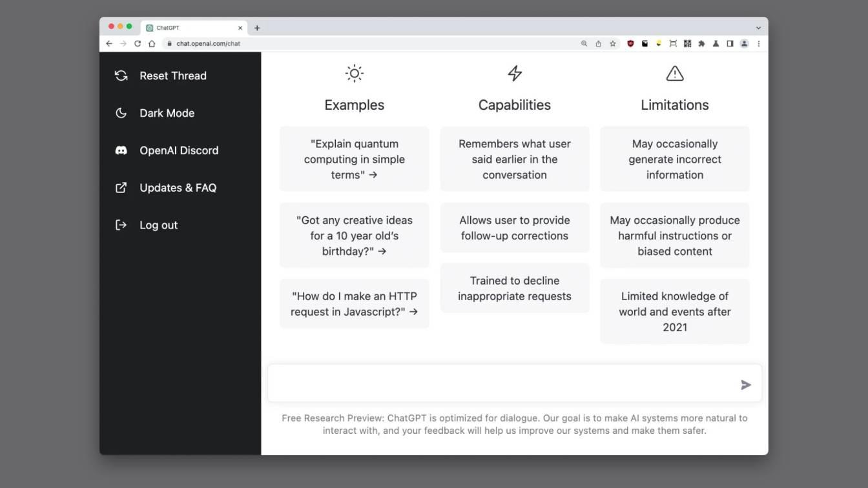Click the sun icon above Examples
The image size is (868, 488).
point(354,74)
